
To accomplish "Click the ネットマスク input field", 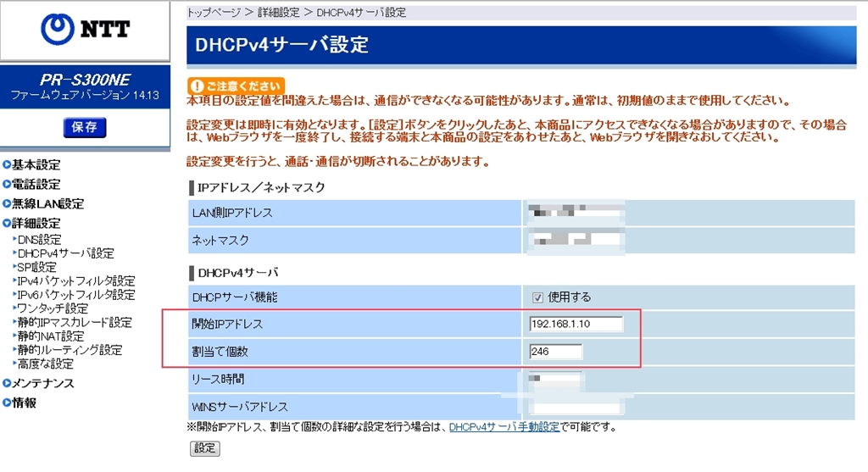I will click(x=576, y=240).
